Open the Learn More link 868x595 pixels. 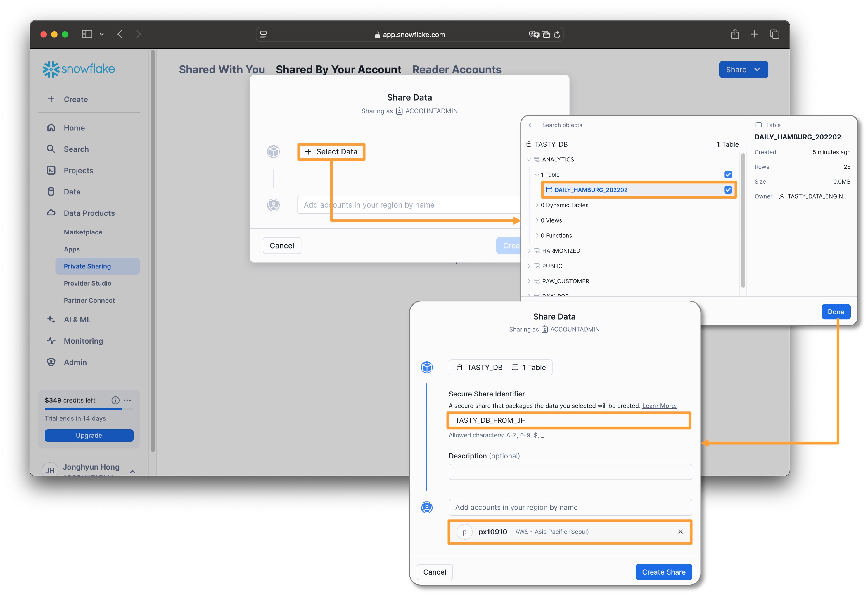tap(659, 406)
